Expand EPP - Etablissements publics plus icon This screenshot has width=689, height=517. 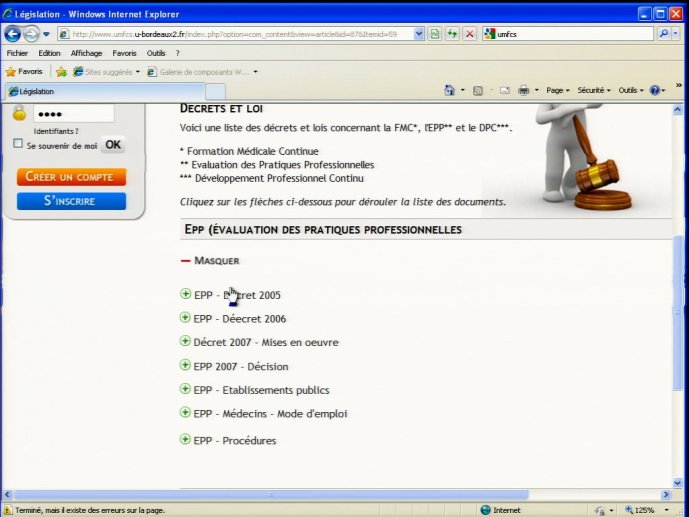click(185, 389)
